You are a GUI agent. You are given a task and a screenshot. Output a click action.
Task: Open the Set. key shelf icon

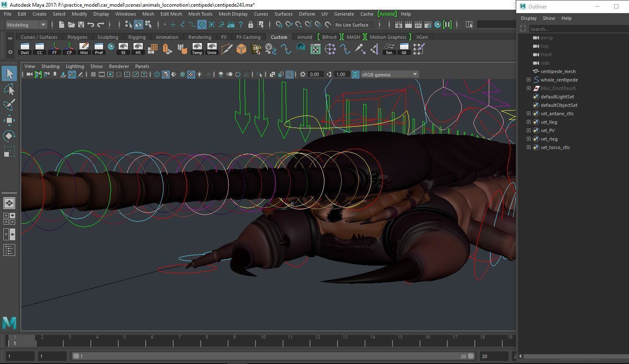pos(389,49)
